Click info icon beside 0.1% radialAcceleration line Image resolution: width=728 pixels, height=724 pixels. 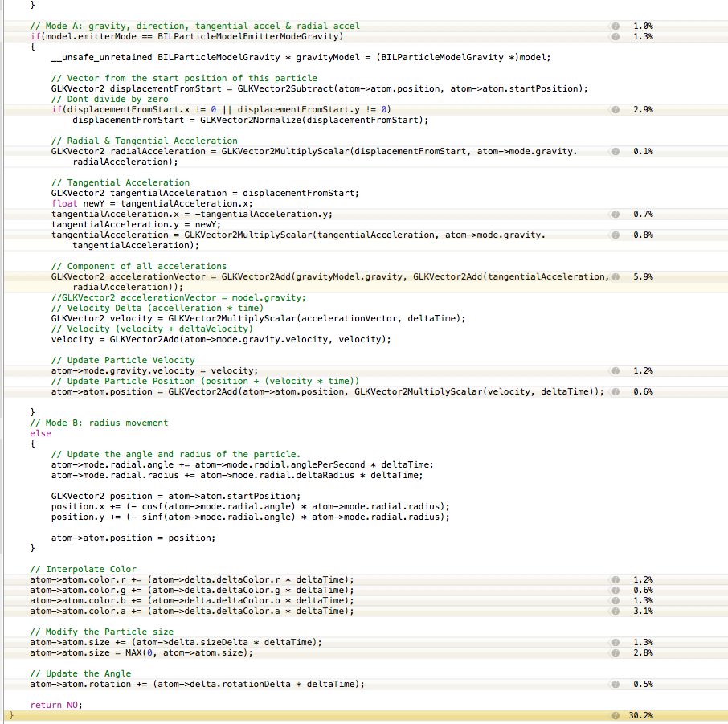pyautogui.click(x=615, y=152)
